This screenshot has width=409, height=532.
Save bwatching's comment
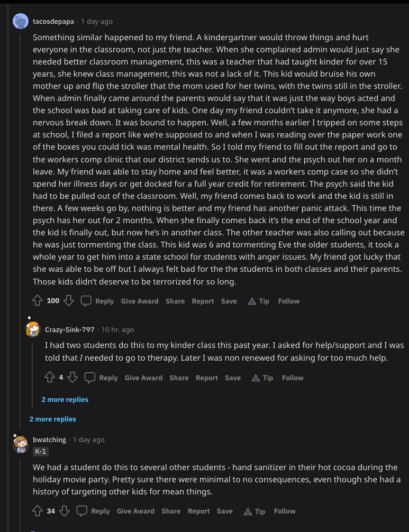point(225,511)
